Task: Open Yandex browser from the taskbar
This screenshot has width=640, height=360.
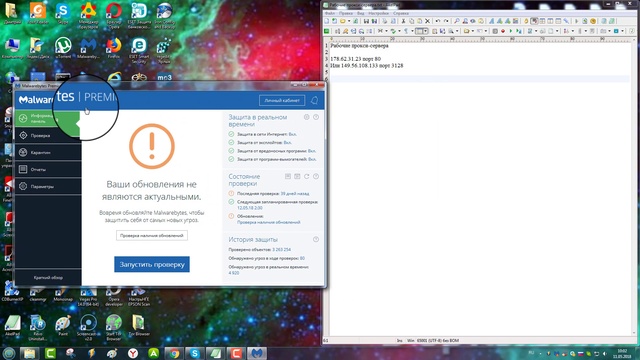Action: point(133,353)
